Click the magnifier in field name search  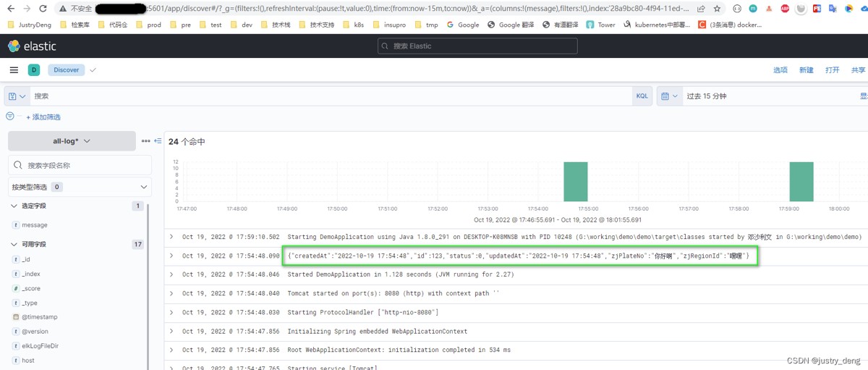19,165
